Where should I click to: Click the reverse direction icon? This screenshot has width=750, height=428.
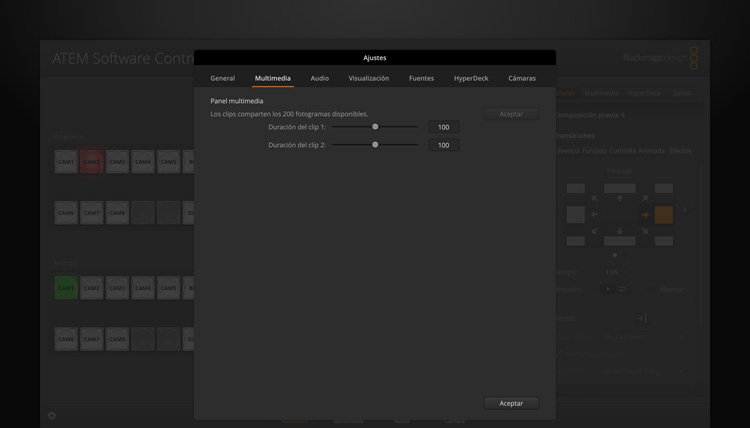click(x=622, y=289)
